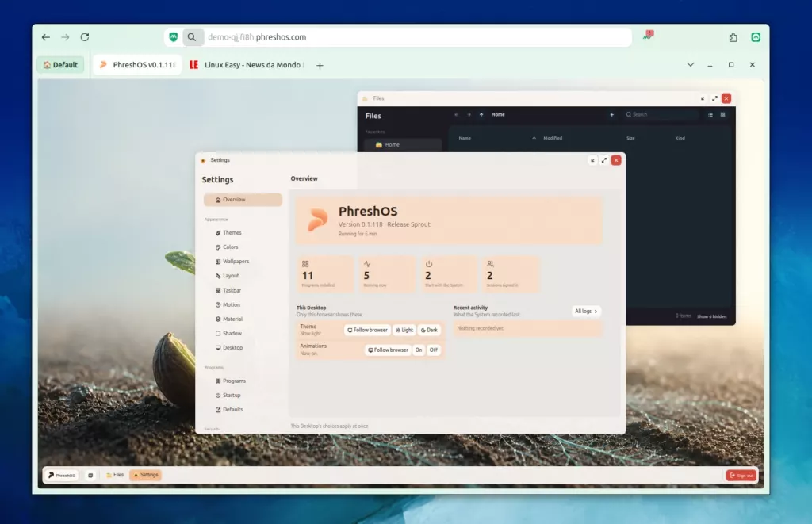Set Theme to Follow browser
The height and width of the screenshot is (524, 812).
pyautogui.click(x=367, y=330)
